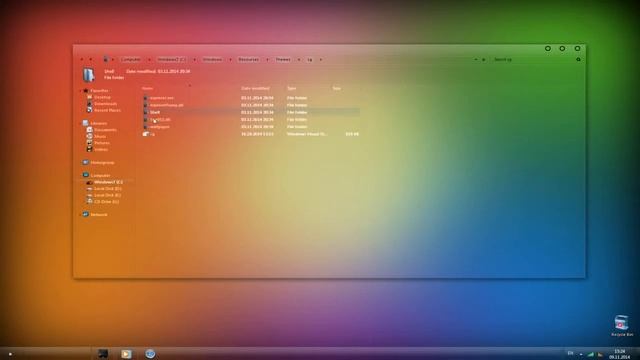Click the refresh icon beside the address bar
This screenshot has width=640, height=360.
point(484,60)
